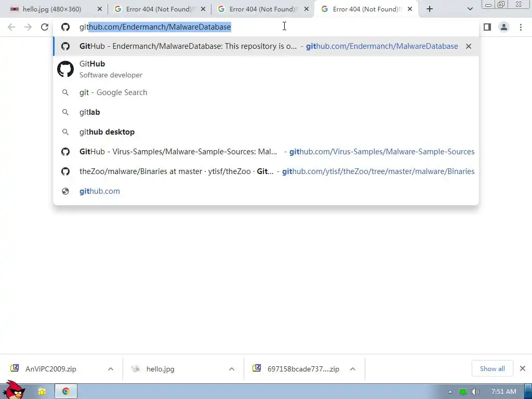Image resolution: width=532 pixels, height=399 pixels.
Task: Click Show all downloads button
Action: [x=493, y=369]
